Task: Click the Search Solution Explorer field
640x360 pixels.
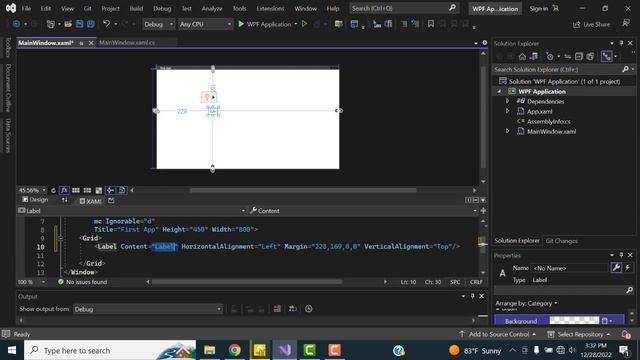Action: (x=563, y=69)
